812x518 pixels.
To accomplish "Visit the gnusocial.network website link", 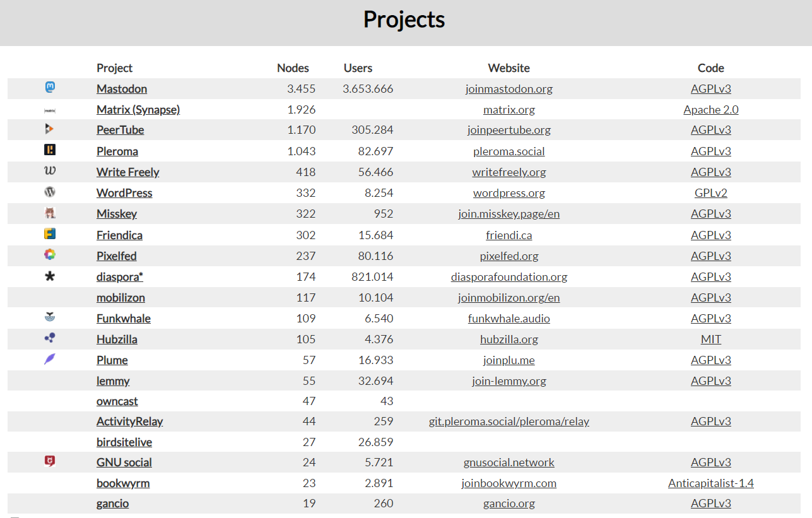I will (509, 462).
